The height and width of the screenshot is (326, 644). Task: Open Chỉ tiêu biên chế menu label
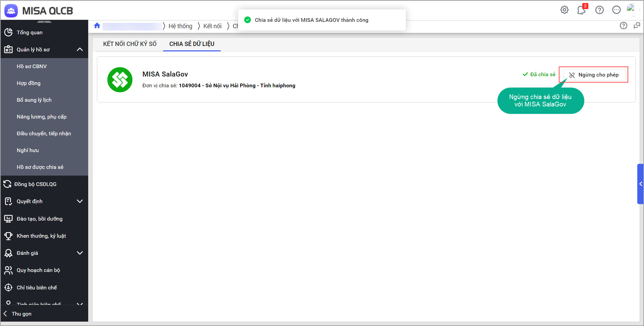click(37, 288)
